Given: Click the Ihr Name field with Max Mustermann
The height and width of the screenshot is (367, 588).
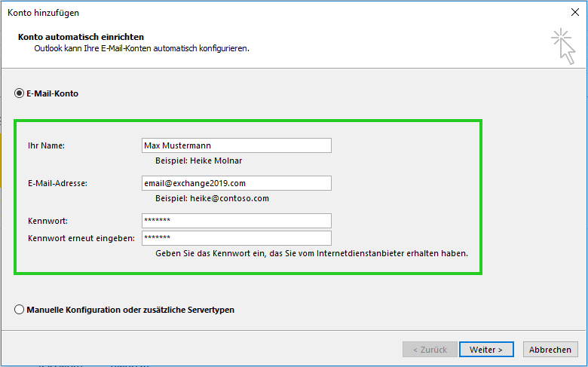Looking at the screenshot, I should pyautogui.click(x=237, y=145).
